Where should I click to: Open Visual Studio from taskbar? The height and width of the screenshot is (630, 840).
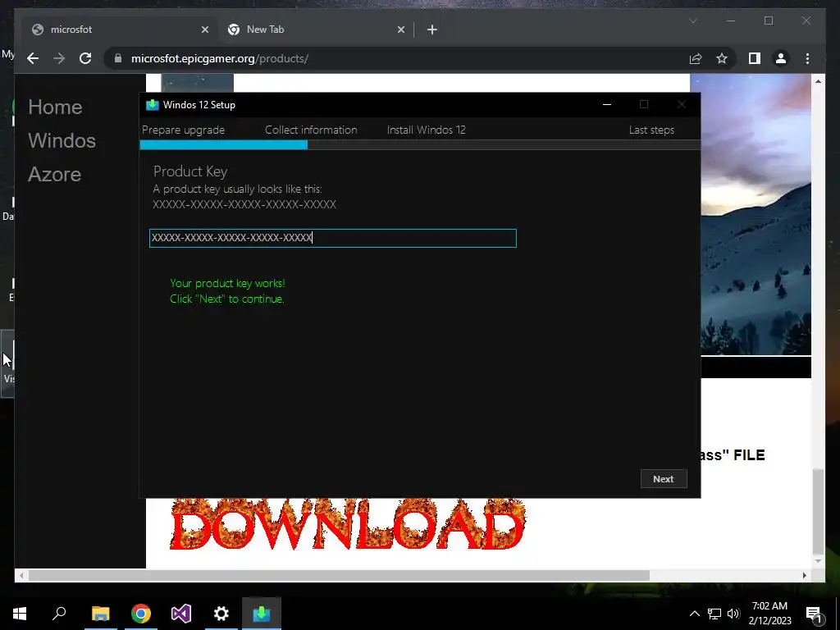tap(181, 614)
